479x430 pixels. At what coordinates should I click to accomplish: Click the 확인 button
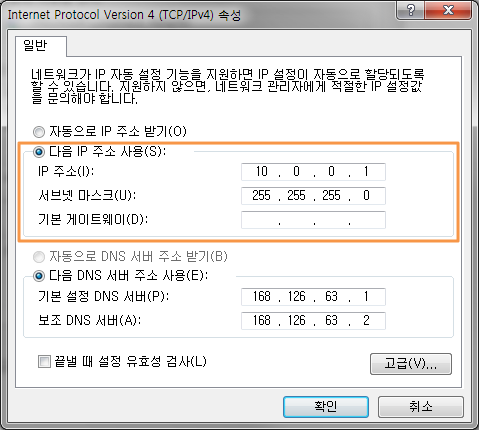click(x=326, y=407)
